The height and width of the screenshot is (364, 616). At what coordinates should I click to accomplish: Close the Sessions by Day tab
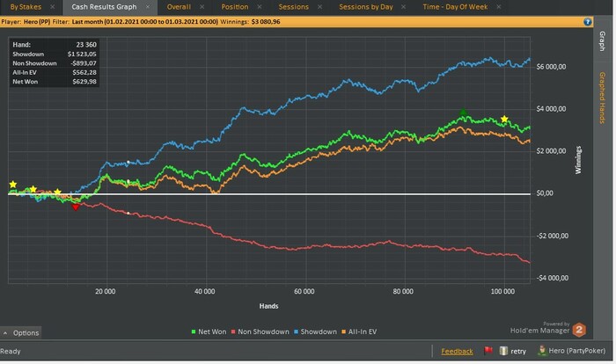(x=403, y=7)
